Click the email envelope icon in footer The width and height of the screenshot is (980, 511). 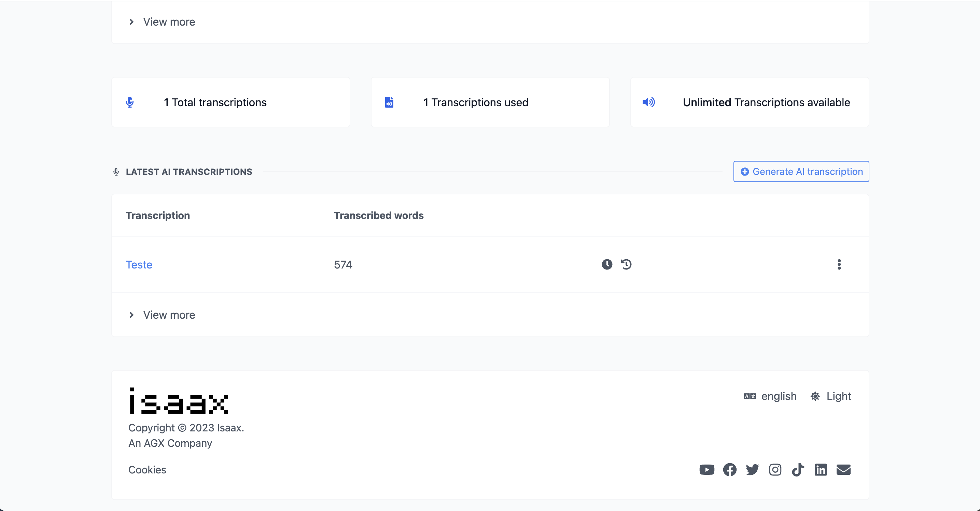[x=843, y=470]
